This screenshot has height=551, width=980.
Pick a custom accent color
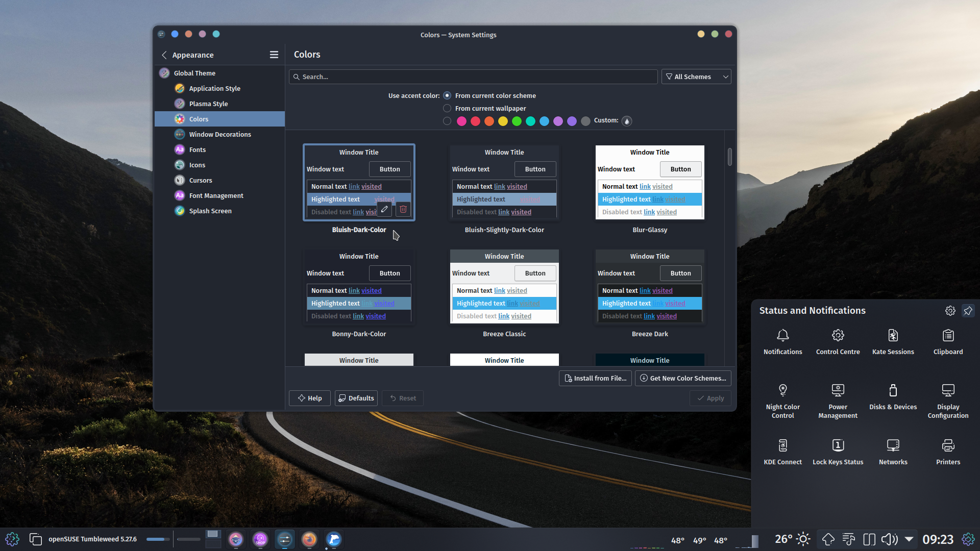click(627, 121)
